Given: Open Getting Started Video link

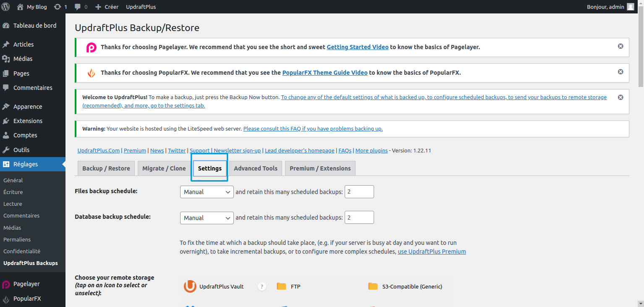Looking at the screenshot, I should coord(358,47).
